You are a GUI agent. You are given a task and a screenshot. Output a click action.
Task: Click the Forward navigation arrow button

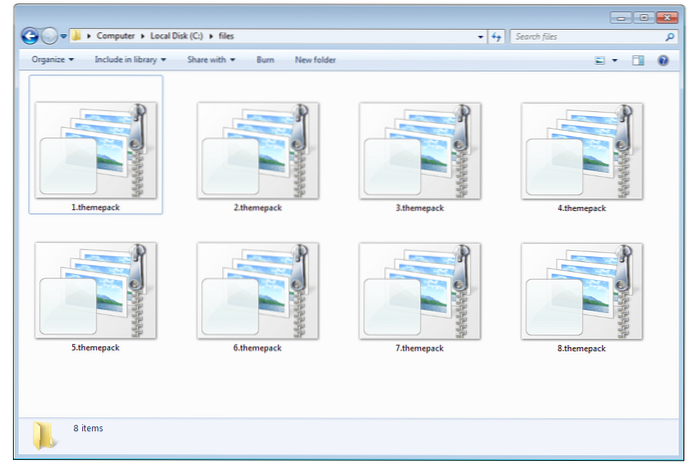click(x=49, y=36)
